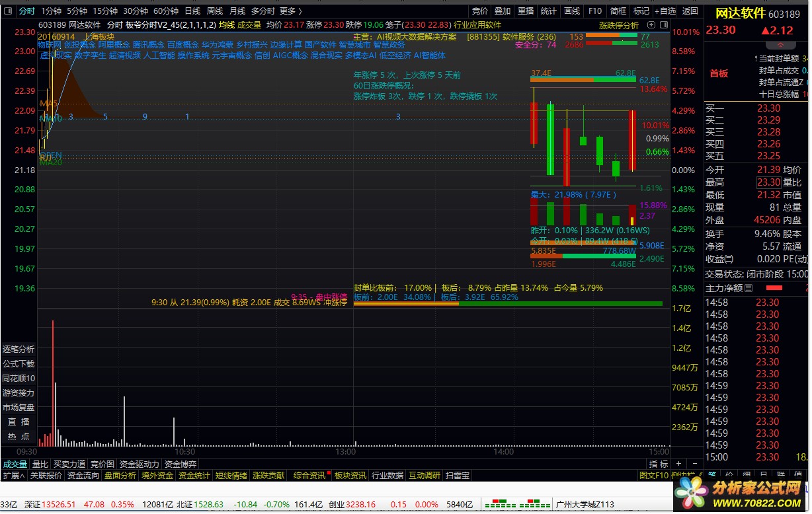Select the 60分钟 period tab
This screenshot has width=812, height=514.
166,11
